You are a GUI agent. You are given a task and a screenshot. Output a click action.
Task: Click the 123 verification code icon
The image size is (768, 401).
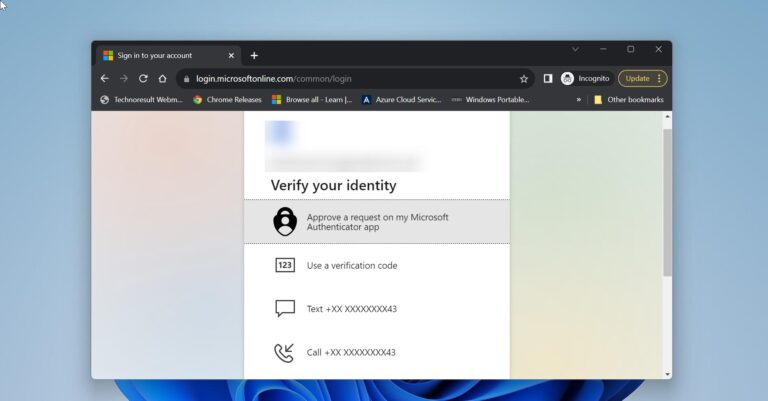click(285, 265)
